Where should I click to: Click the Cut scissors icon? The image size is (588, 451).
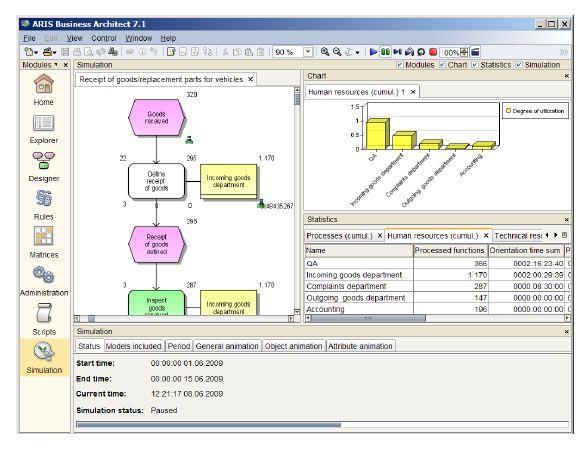[x=225, y=52]
